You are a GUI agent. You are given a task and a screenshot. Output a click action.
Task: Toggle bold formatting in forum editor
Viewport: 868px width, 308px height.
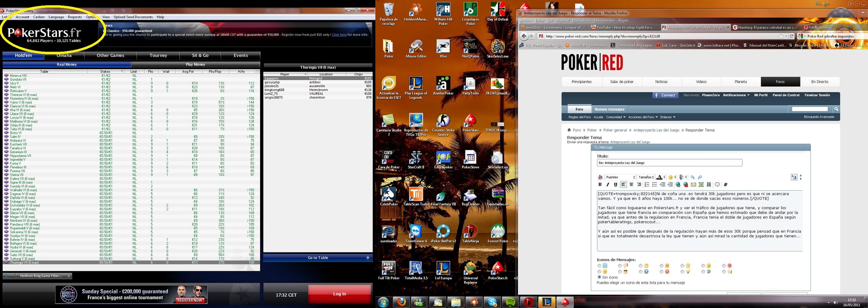point(600,185)
